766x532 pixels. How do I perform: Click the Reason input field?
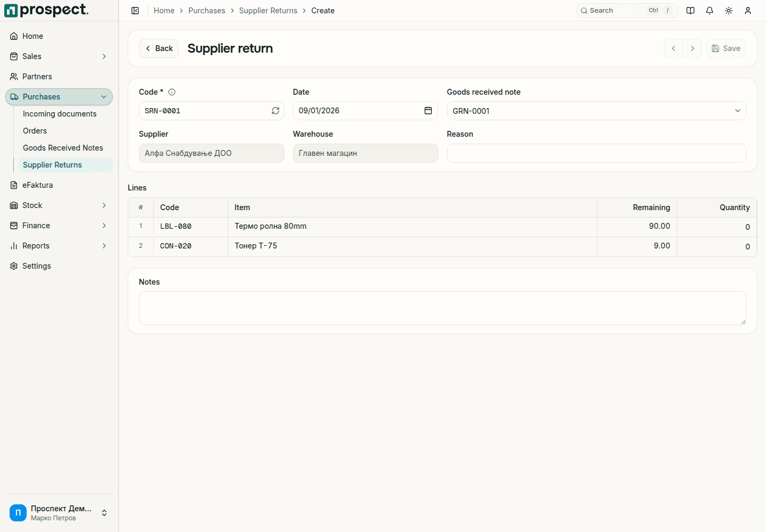pos(596,153)
